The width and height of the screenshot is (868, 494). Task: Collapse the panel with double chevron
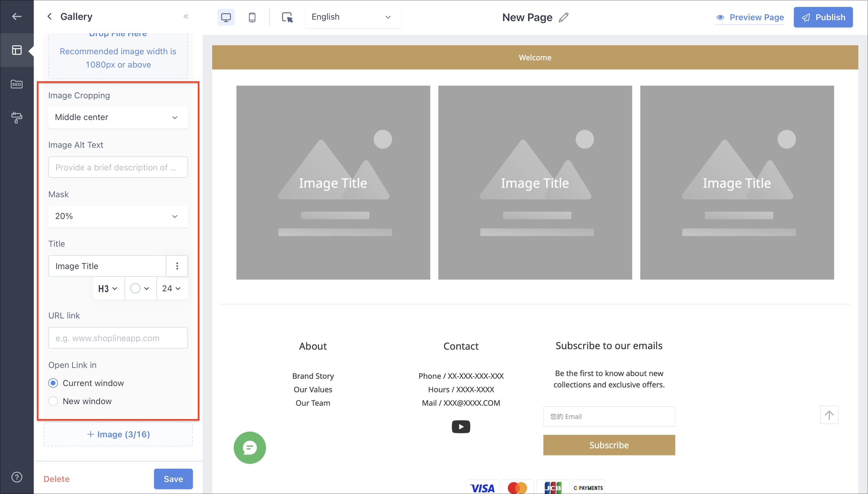coord(186,16)
